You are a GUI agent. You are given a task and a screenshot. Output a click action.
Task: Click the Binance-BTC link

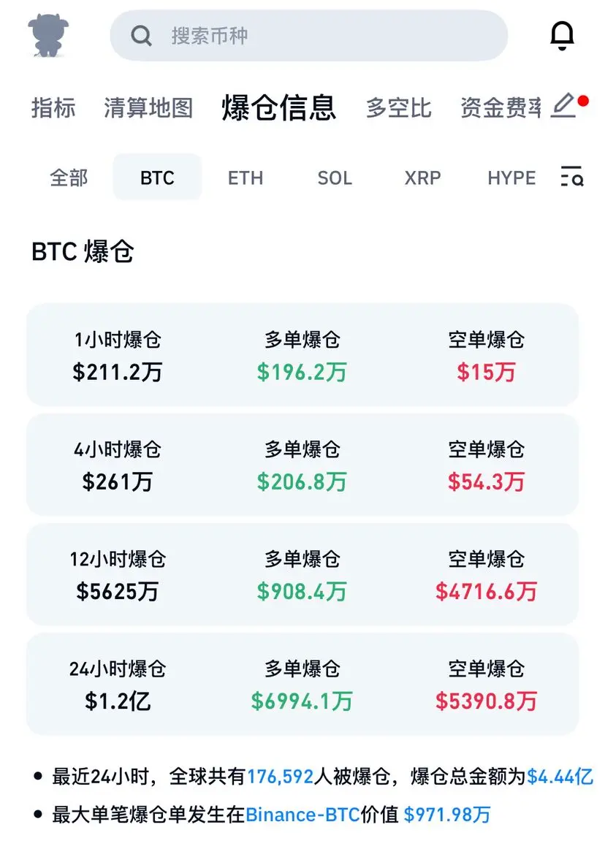tap(302, 815)
